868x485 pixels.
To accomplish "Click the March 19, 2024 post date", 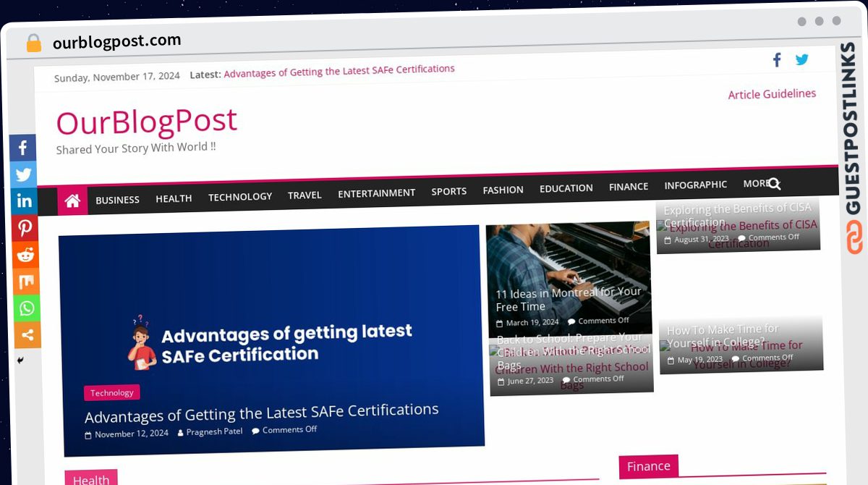I will coord(532,322).
